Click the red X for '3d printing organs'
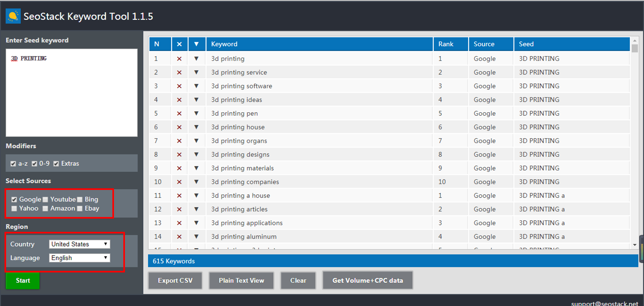This screenshot has width=644, height=306. point(179,141)
